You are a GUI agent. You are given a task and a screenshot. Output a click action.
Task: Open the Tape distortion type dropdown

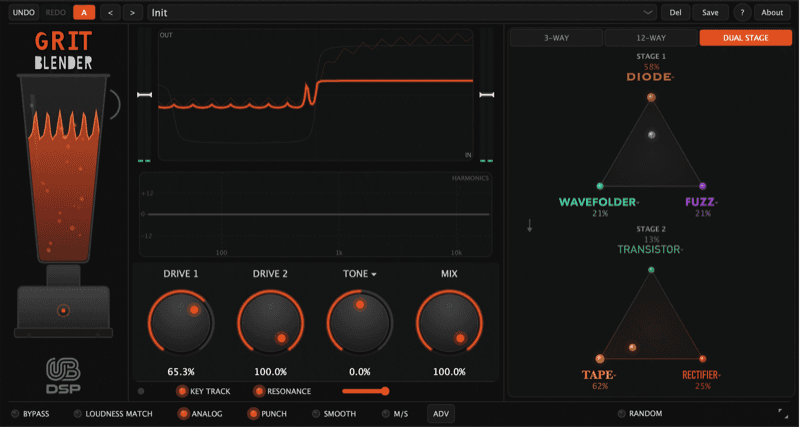pos(599,375)
